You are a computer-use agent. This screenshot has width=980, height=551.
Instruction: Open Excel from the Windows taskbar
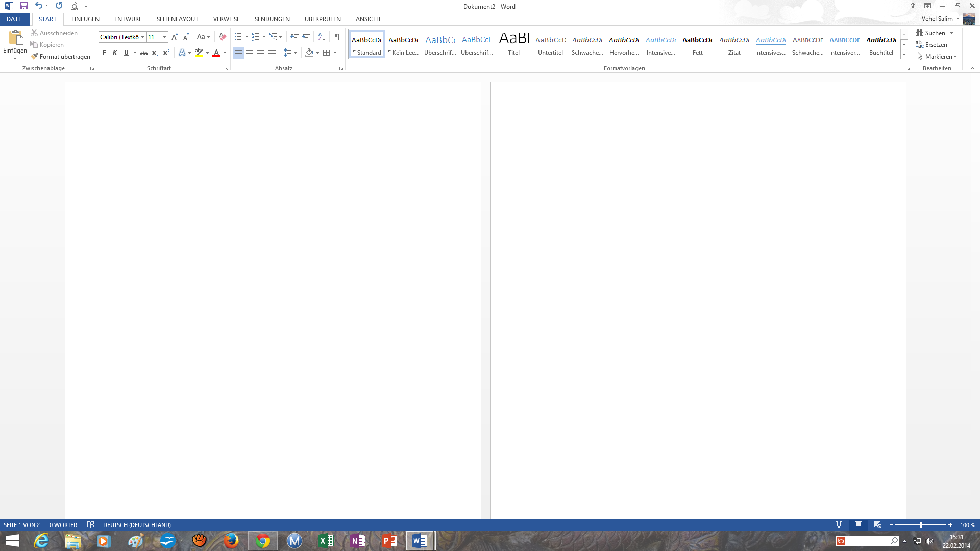326,541
